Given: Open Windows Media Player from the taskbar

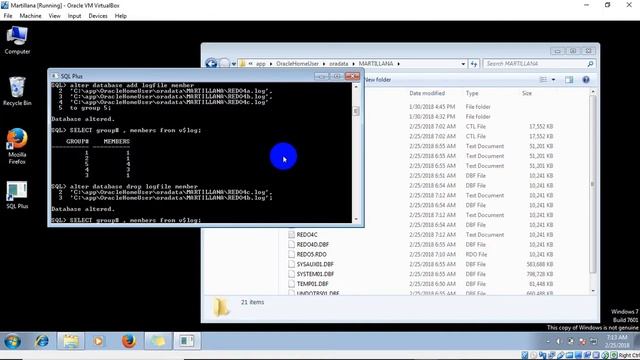Looking at the screenshot, I should [x=98, y=341].
